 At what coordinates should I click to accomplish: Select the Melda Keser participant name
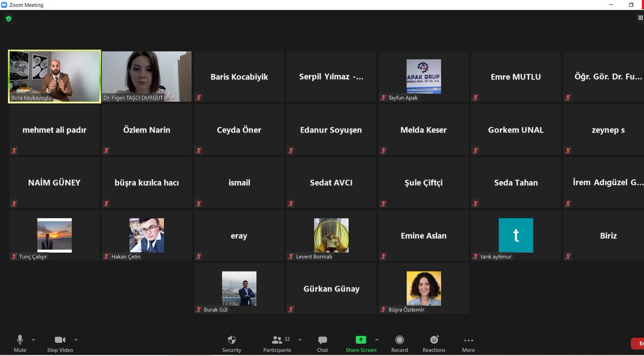(x=423, y=130)
